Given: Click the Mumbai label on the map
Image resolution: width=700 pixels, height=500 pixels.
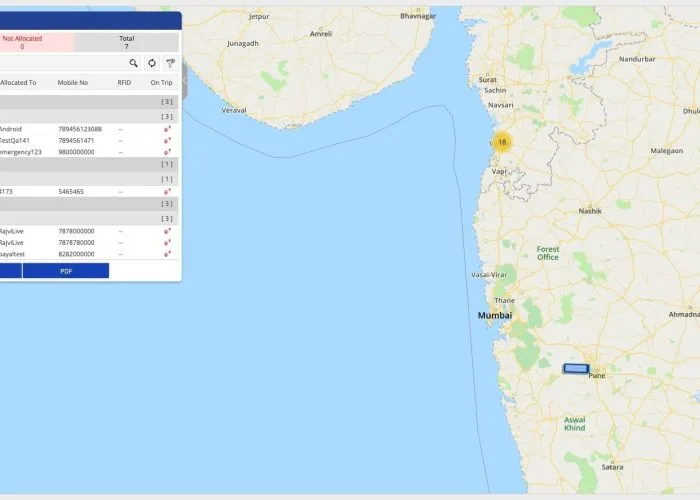Looking at the screenshot, I should pos(495,316).
